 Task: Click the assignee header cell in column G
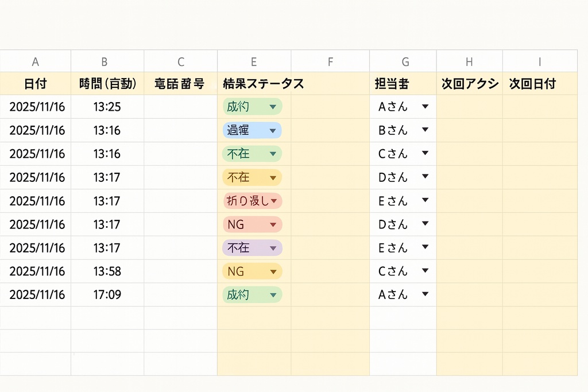point(403,84)
